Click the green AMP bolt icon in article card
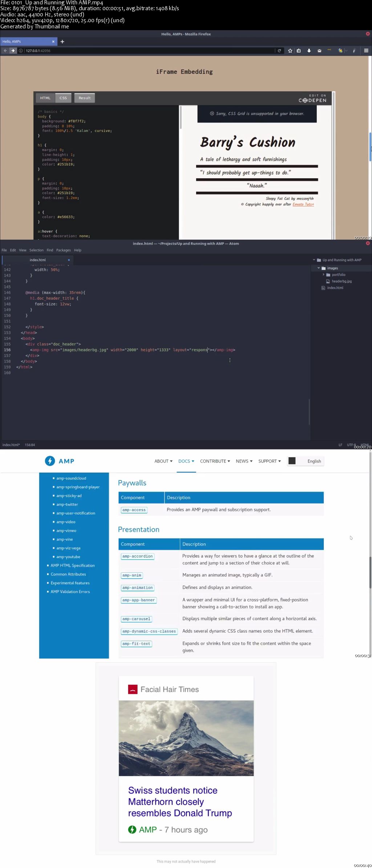 pos(132,829)
